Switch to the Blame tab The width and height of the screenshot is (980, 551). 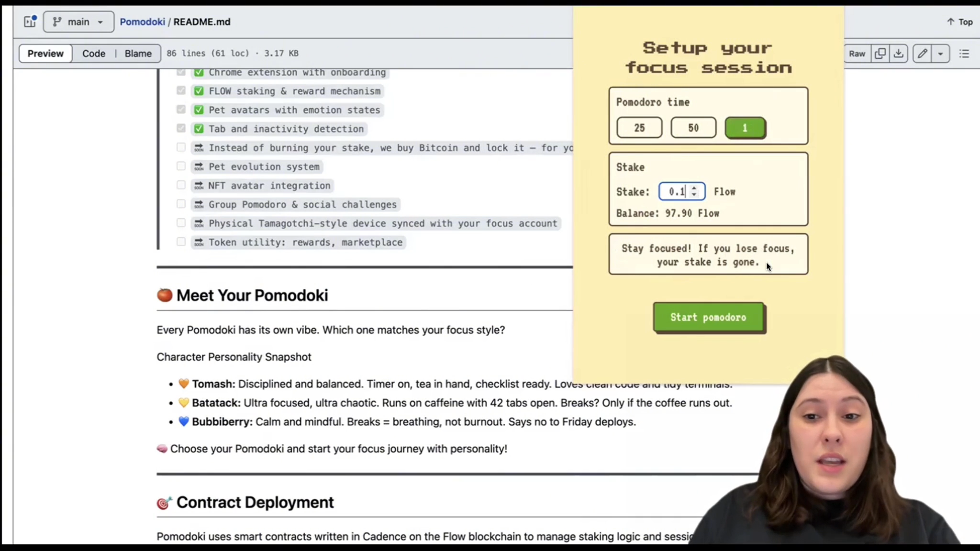pyautogui.click(x=138, y=53)
